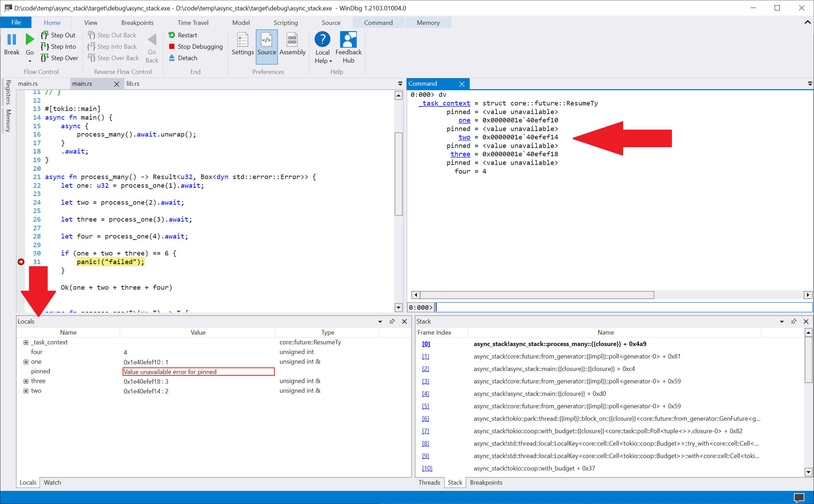
Task: Click Step Over in Flow Control
Action: (x=59, y=58)
